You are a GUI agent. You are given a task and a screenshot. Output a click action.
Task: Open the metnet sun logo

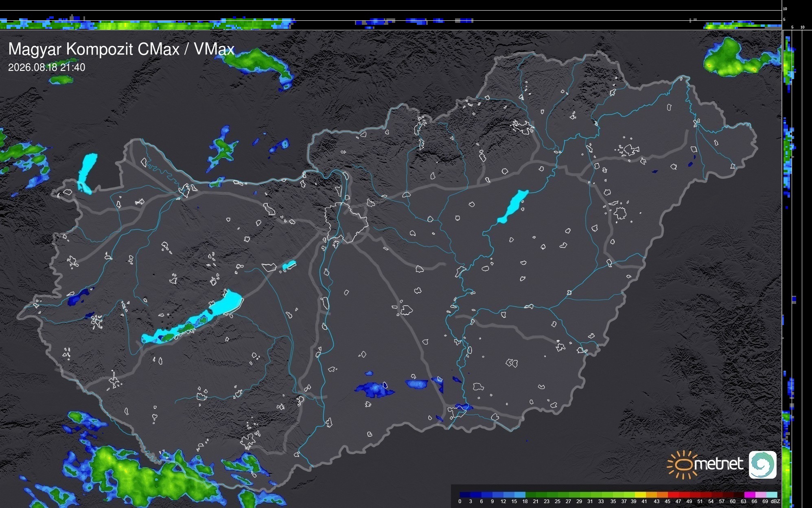pos(705,465)
